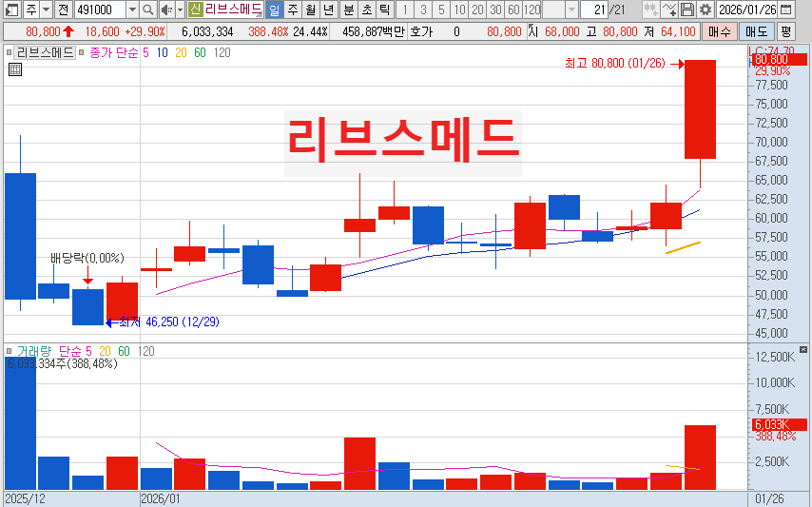Click the 종가 단순 moving average label
Screen dimensions: 812x507
point(114,52)
